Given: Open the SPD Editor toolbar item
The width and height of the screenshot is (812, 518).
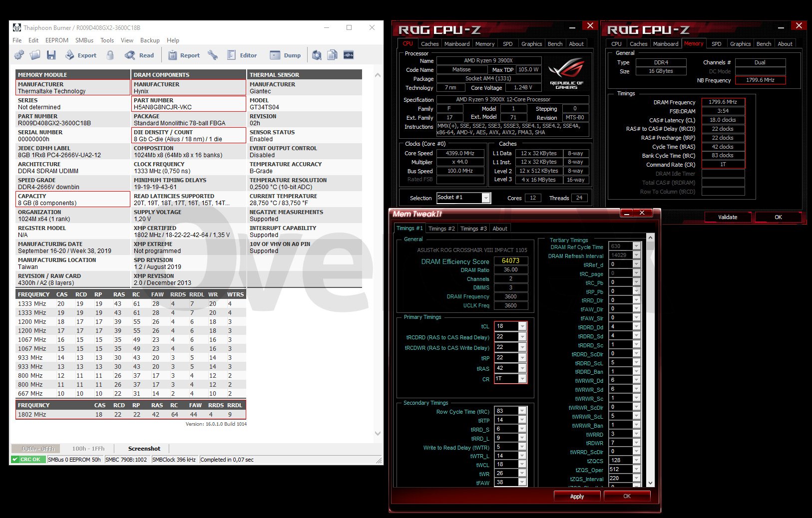Looking at the screenshot, I should point(242,55).
